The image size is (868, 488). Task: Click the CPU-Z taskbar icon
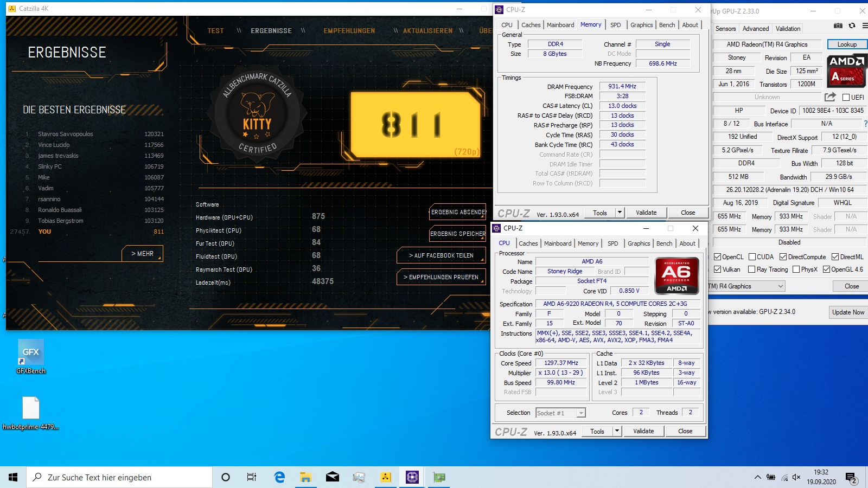tap(412, 477)
